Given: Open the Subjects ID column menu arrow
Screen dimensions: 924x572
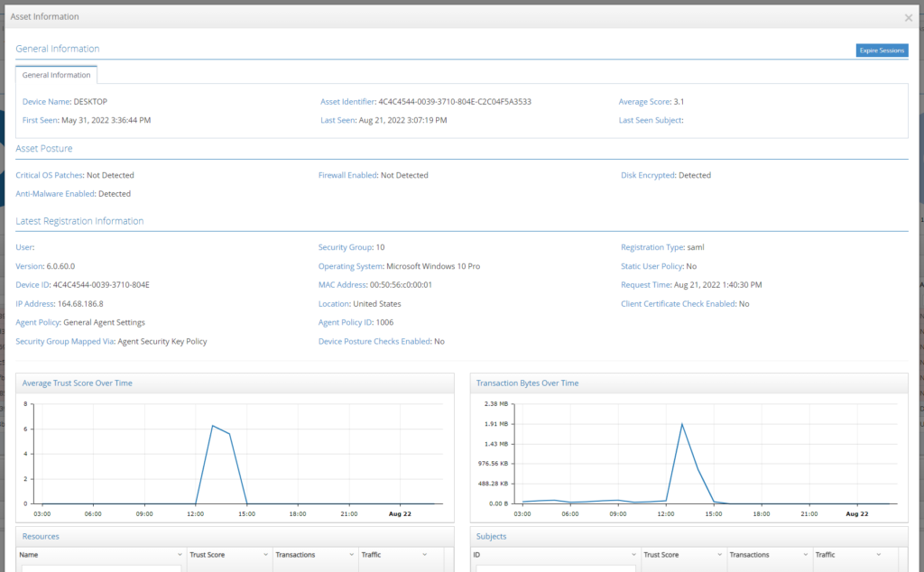Looking at the screenshot, I should point(633,554).
